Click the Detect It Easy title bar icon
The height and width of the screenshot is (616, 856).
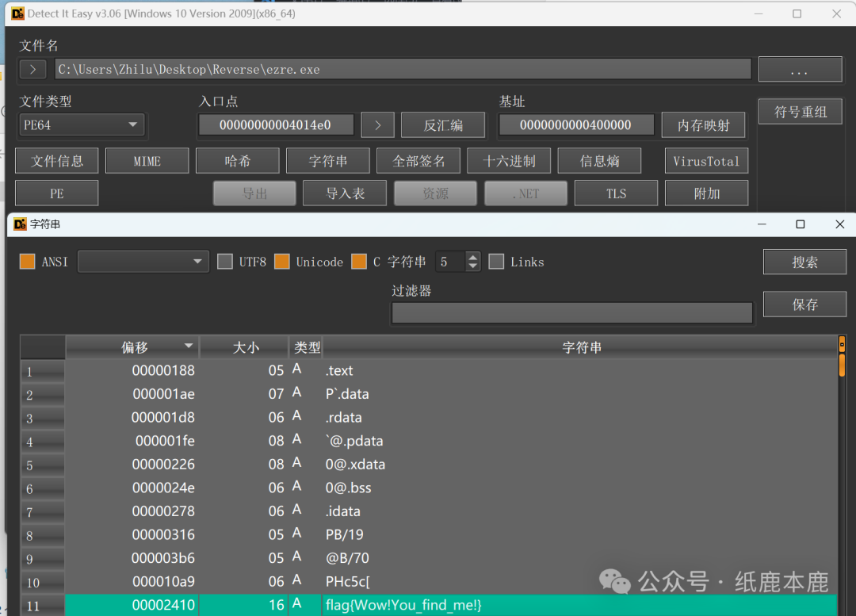tap(17, 13)
